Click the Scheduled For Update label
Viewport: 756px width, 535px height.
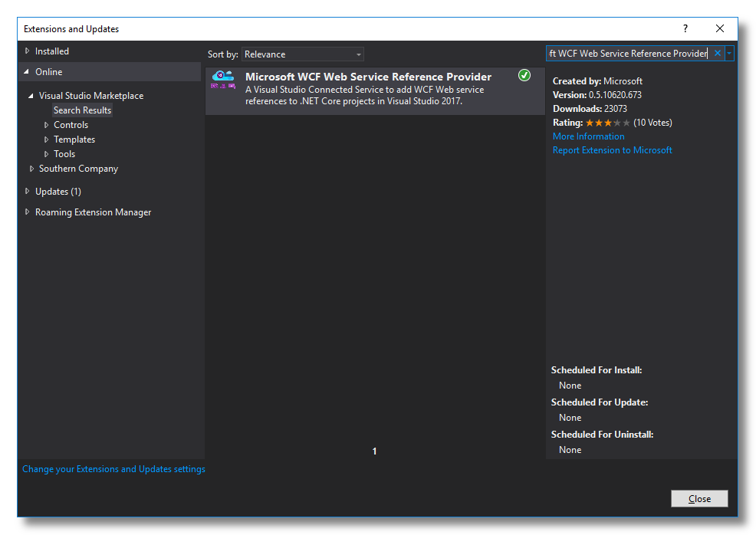tap(600, 402)
